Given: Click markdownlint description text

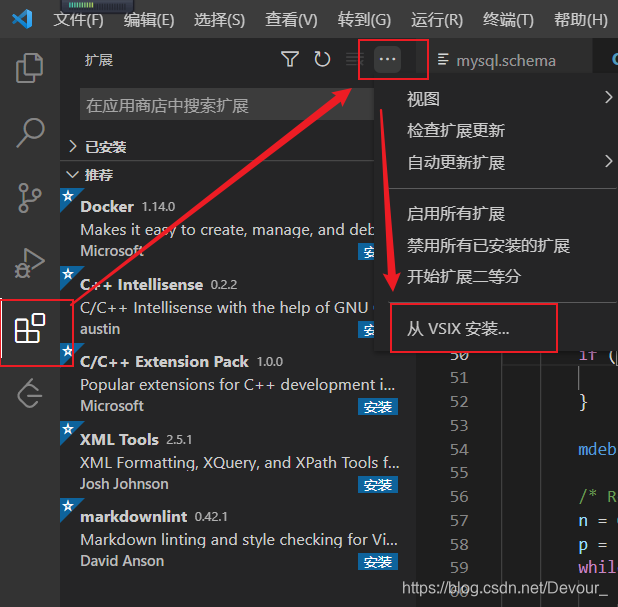Looking at the screenshot, I should pos(239,540).
